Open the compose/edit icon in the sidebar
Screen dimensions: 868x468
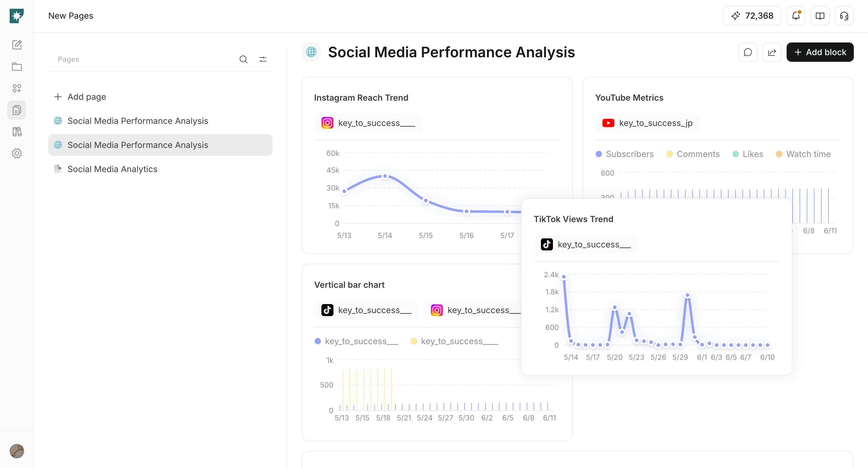pyautogui.click(x=17, y=45)
